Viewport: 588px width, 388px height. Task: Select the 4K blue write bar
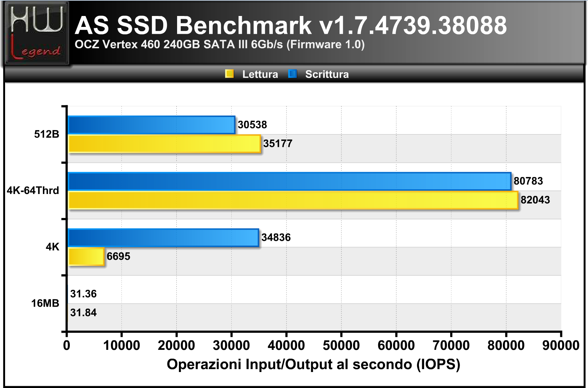click(164, 238)
